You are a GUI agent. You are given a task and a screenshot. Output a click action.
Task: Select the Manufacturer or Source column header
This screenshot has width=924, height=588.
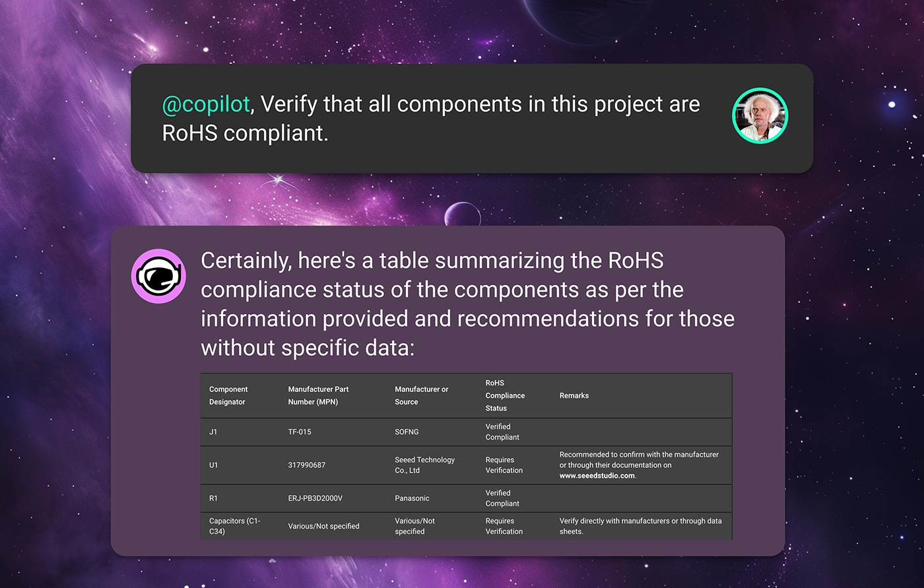click(x=421, y=395)
